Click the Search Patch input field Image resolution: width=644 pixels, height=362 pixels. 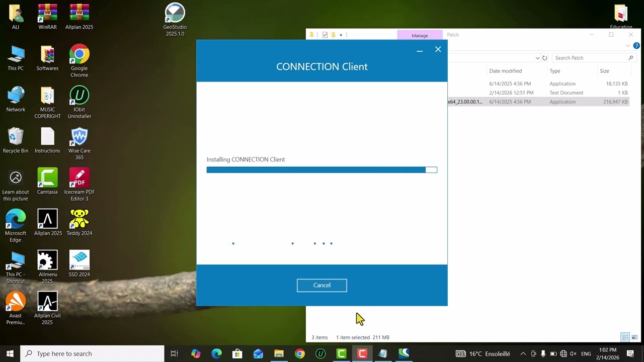tap(590, 58)
